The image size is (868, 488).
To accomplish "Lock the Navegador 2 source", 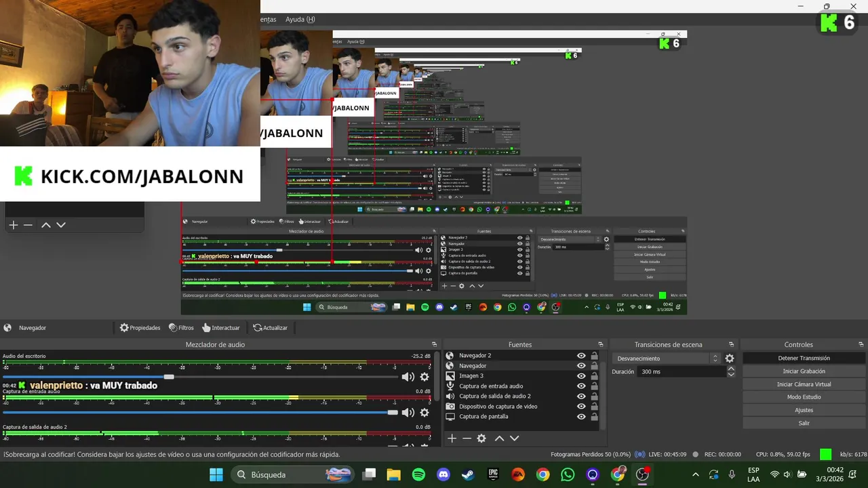I will click(594, 356).
